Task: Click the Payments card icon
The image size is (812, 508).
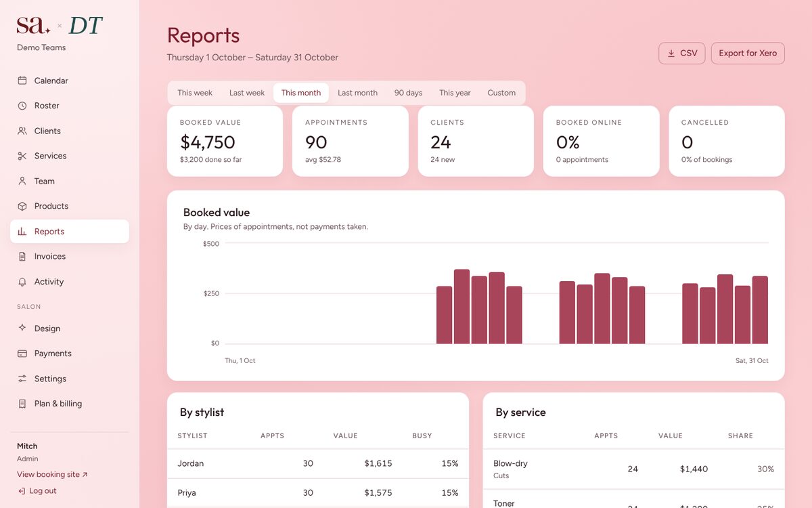Action: 22,354
